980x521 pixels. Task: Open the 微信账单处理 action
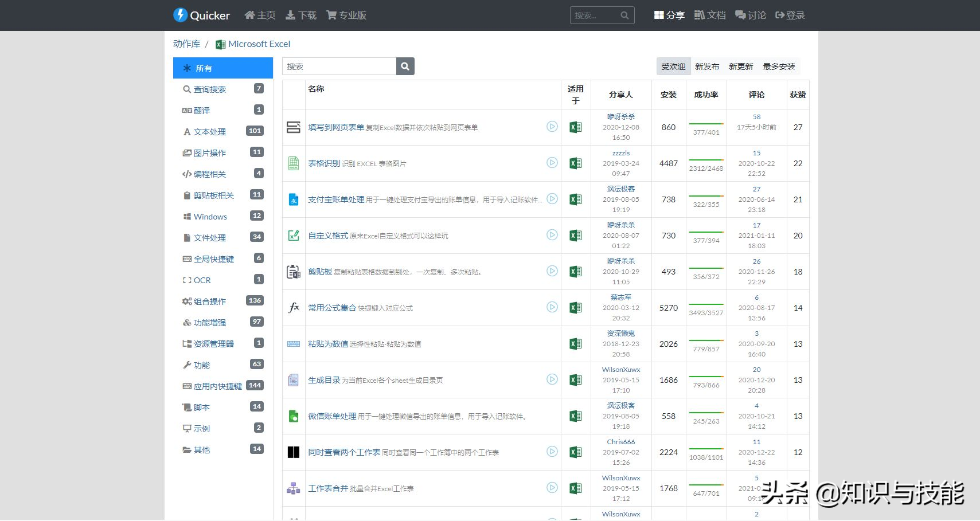[x=332, y=416]
